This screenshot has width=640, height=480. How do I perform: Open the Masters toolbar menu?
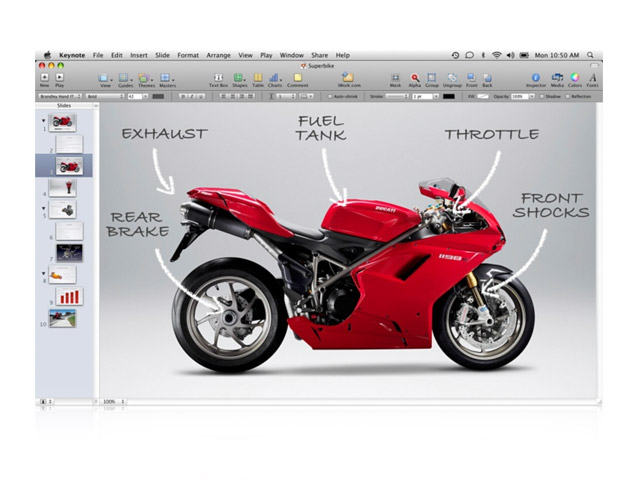pyautogui.click(x=167, y=80)
